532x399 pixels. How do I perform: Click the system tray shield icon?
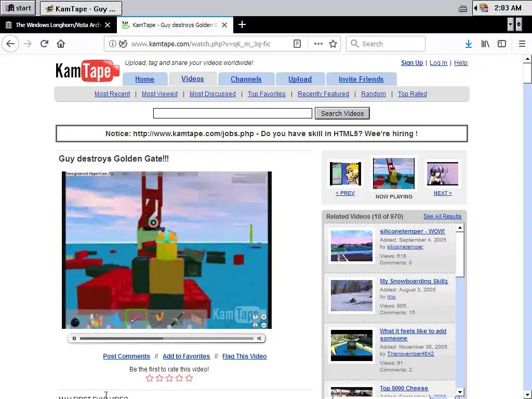pos(484,8)
